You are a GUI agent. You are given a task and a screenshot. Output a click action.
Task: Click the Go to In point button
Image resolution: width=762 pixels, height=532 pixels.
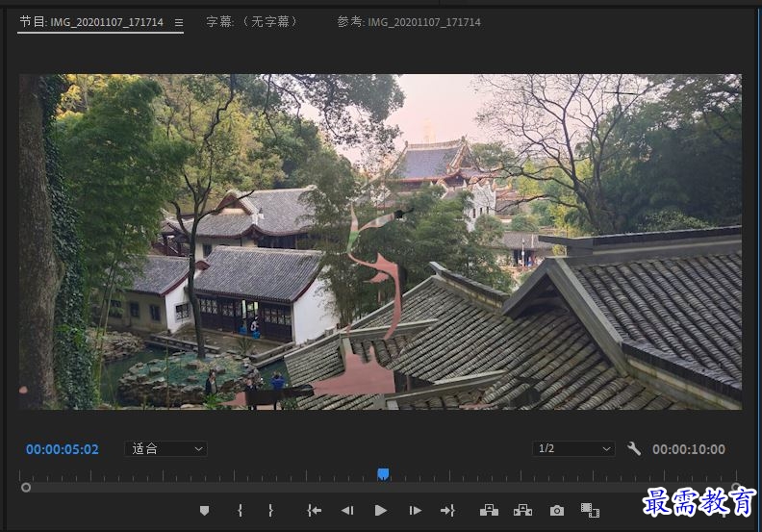pyautogui.click(x=314, y=510)
